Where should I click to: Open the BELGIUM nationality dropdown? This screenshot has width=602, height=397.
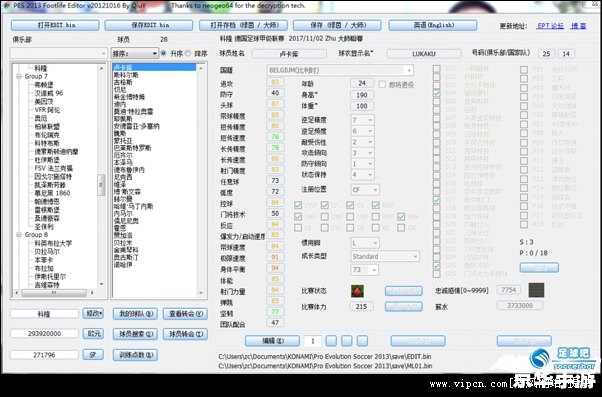408,70
